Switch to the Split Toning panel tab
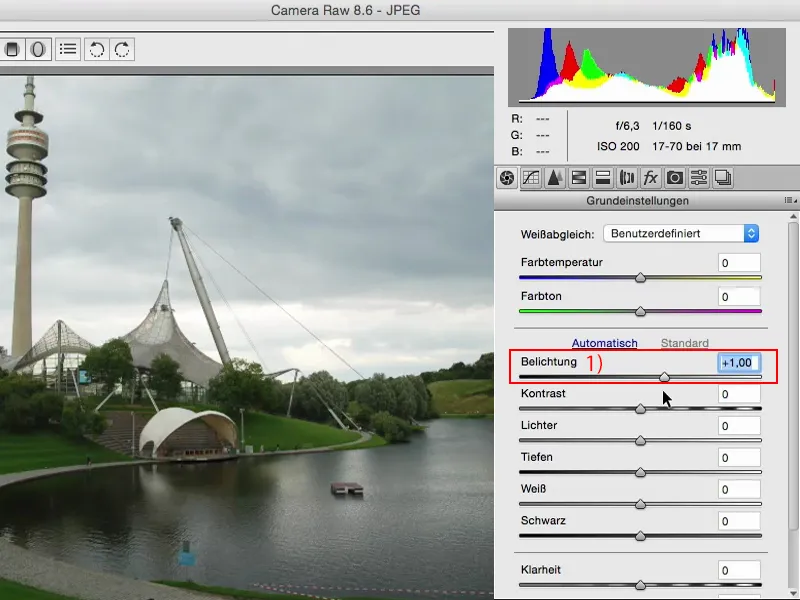 [603, 178]
